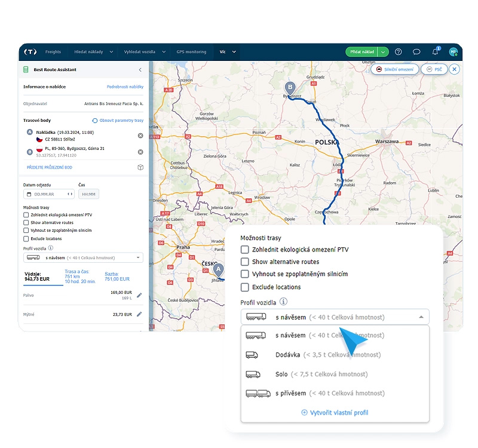The width and height of the screenshot is (478, 448).
Task: Click the blue route line on map
Action: click(336, 143)
